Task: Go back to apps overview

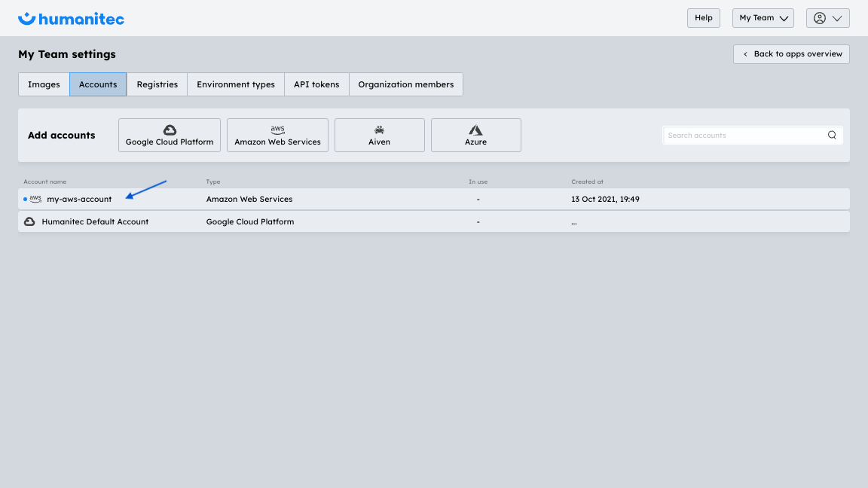Action: (x=791, y=53)
